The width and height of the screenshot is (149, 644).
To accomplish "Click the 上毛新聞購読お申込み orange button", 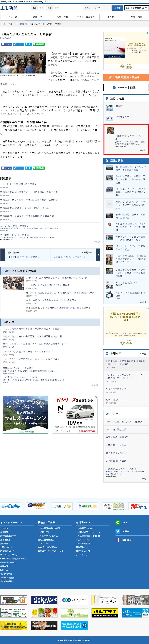I will [x=126, y=77].
